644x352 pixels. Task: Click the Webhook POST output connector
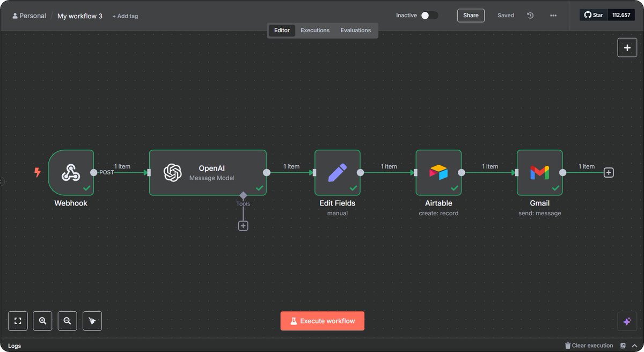click(x=94, y=173)
